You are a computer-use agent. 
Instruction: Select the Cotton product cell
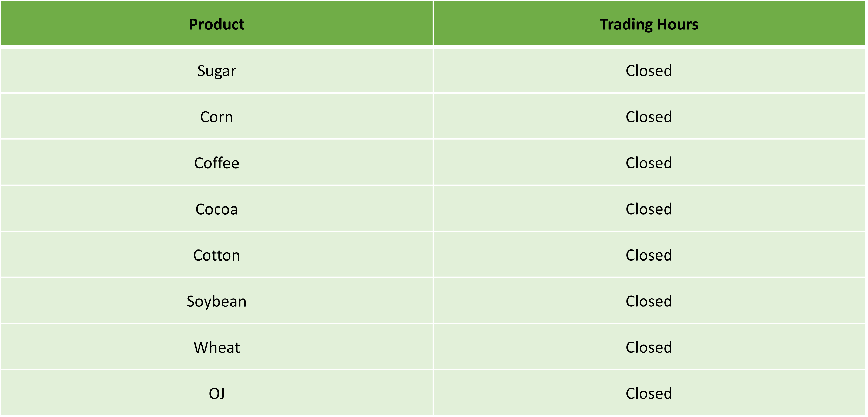point(217,255)
